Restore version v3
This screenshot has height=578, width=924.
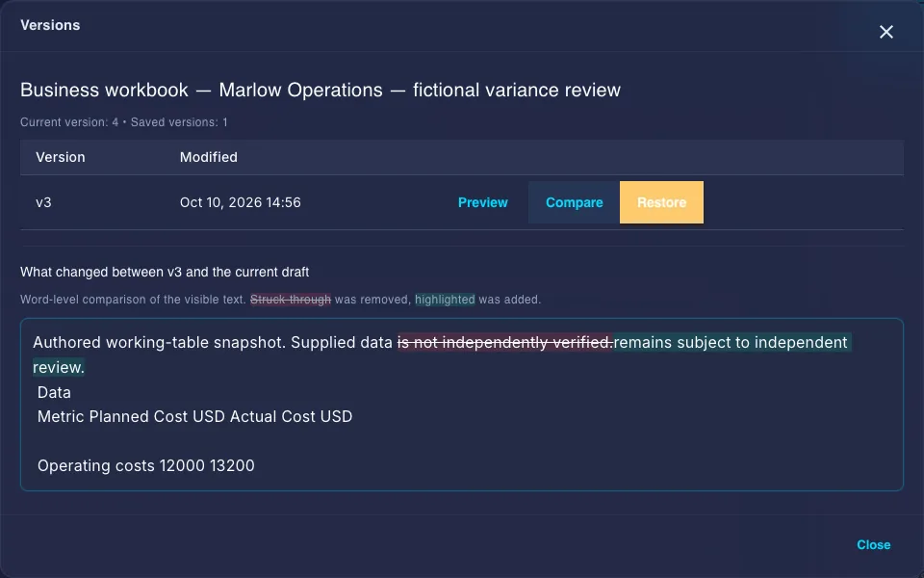coord(661,202)
